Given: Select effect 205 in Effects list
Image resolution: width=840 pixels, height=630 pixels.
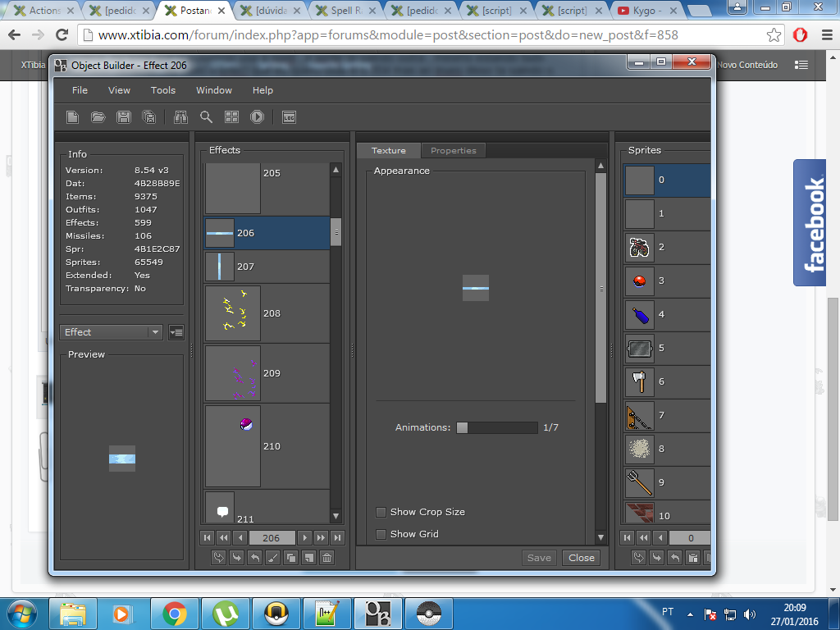Looking at the screenshot, I should pyautogui.click(x=267, y=189).
